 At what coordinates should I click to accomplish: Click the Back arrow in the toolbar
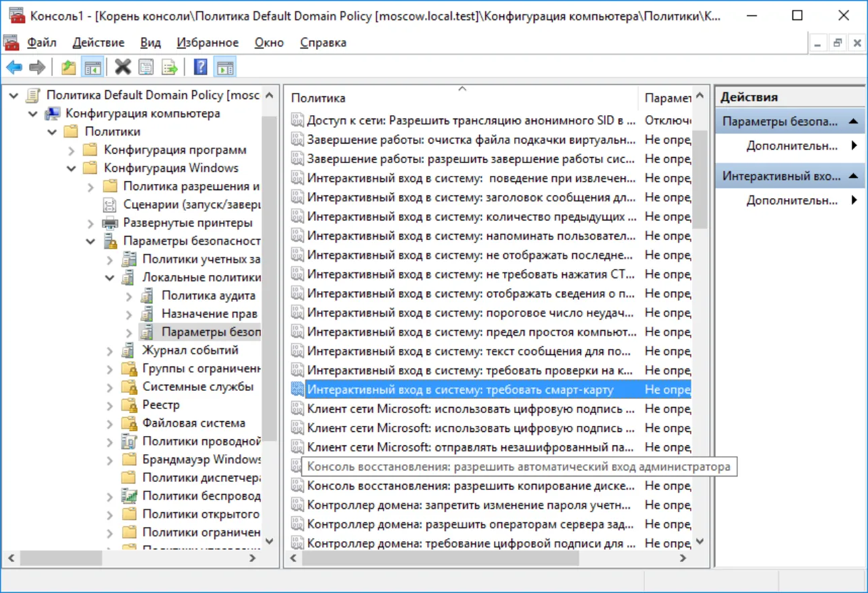click(x=14, y=67)
